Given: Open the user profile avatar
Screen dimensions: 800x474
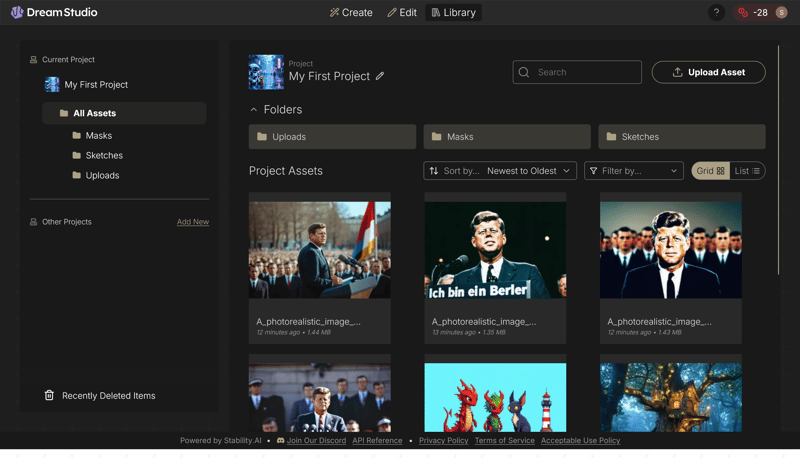Looking at the screenshot, I should pos(783,13).
